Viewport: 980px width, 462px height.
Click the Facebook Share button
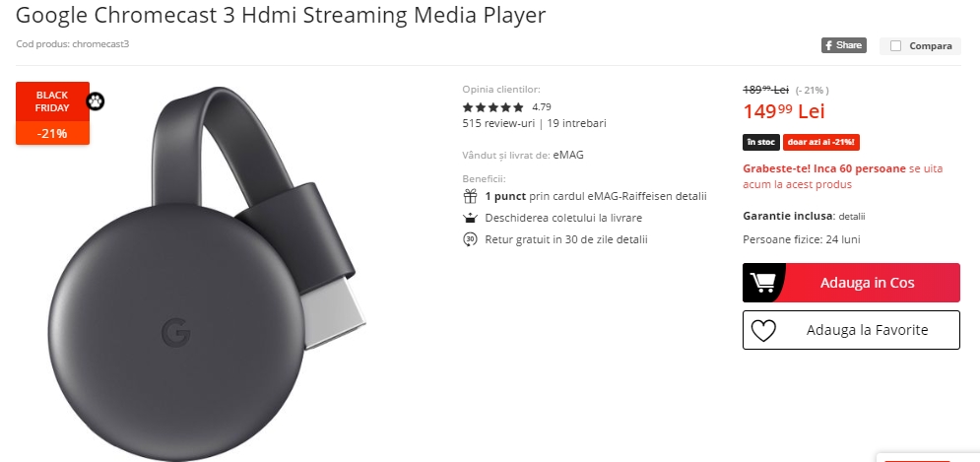(x=844, y=45)
